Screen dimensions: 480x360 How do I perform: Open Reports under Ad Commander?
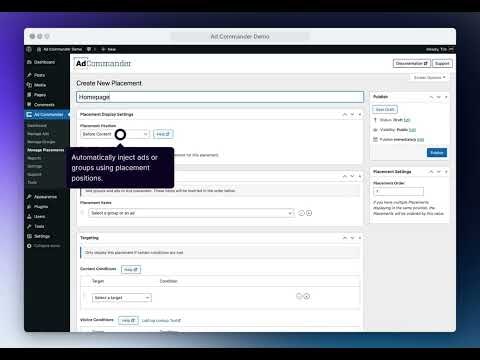(34, 158)
